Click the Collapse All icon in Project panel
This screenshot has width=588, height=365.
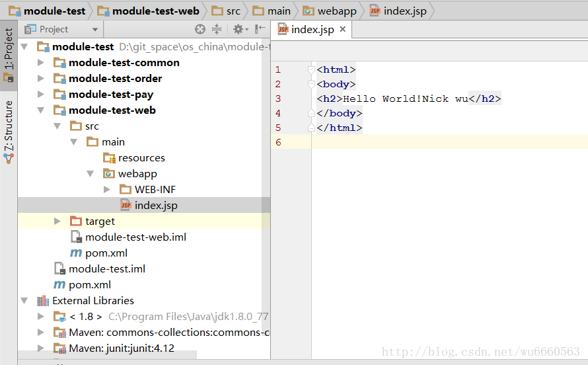[x=217, y=29]
